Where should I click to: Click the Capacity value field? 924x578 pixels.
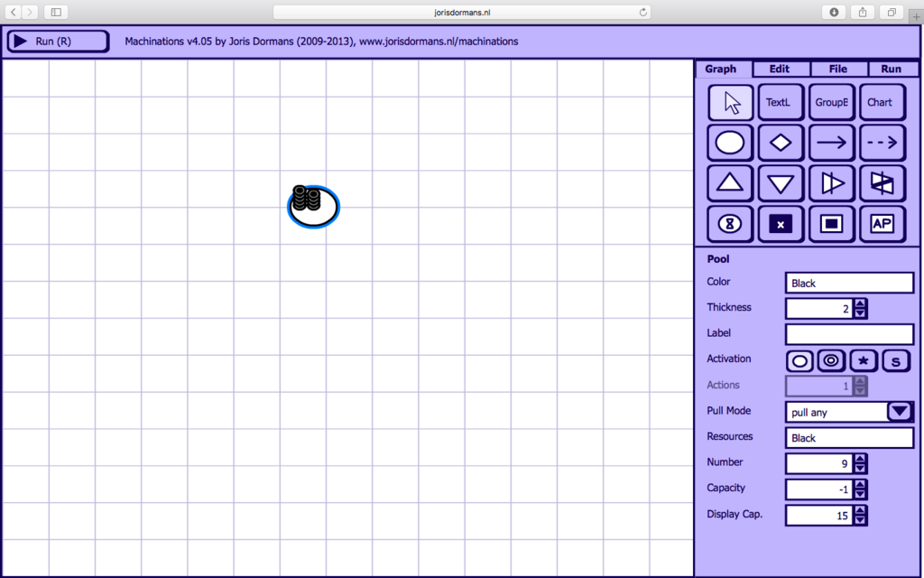(x=819, y=489)
